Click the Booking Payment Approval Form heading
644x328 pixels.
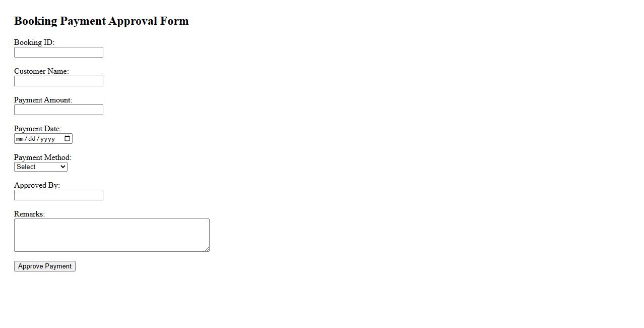[x=101, y=21]
